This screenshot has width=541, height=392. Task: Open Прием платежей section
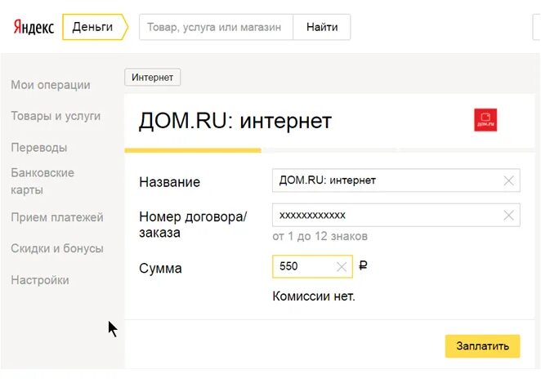[57, 217]
